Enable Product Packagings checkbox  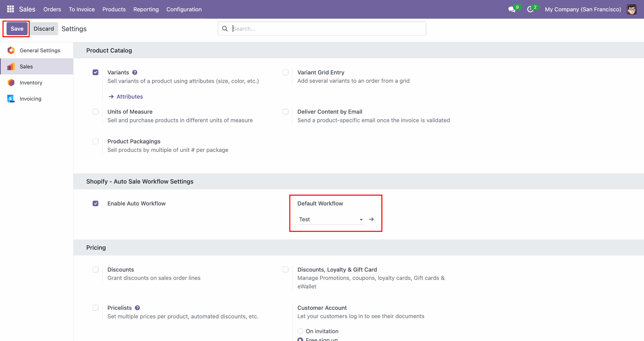pyautogui.click(x=96, y=141)
